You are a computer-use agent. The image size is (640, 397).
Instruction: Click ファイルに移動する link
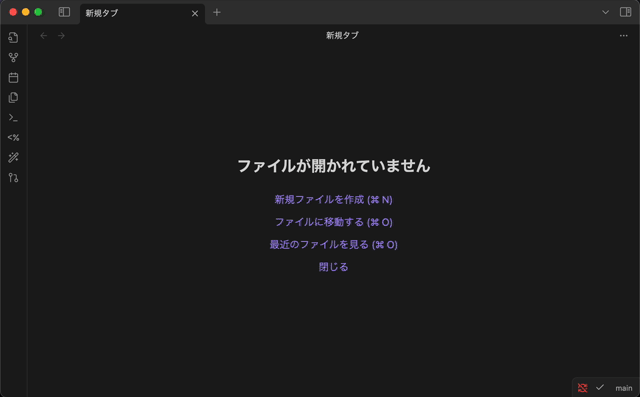333,222
